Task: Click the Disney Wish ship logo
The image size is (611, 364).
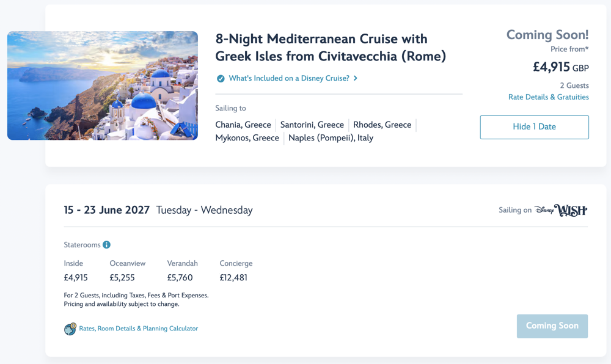Action: pos(561,211)
